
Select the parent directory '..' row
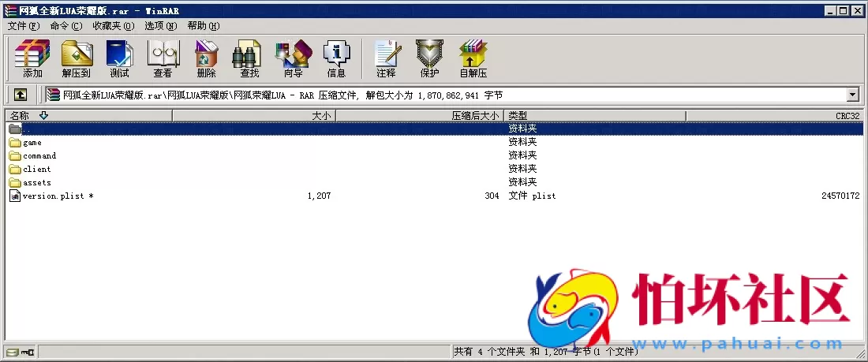pyautogui.click(x=435, y=129)
